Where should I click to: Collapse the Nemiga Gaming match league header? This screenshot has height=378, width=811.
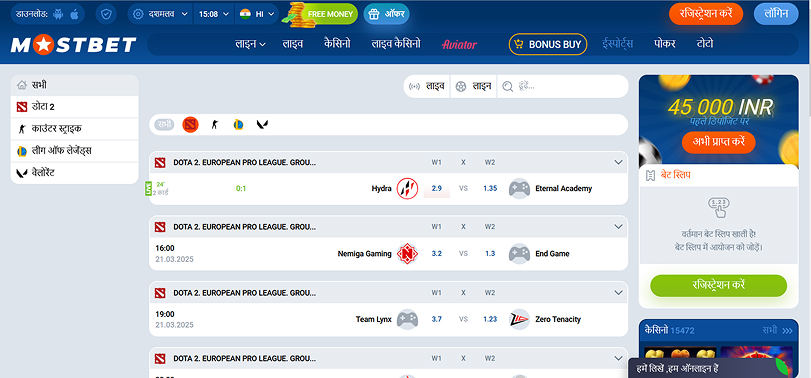click(618, 226)
